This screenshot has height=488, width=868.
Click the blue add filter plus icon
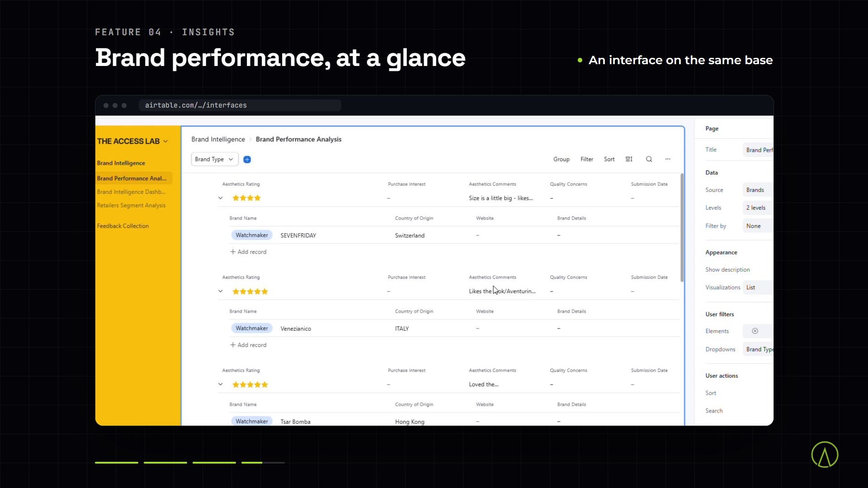pos(247,160)
